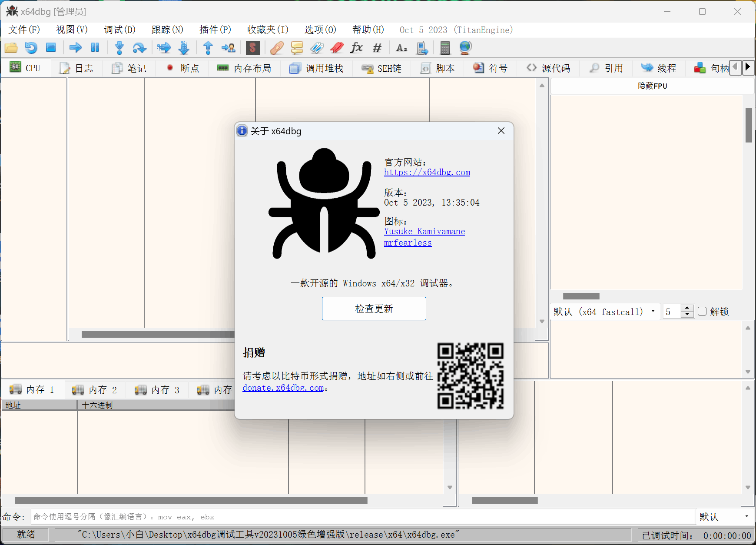Switch to the 笔记 tab

pos(129,68)
